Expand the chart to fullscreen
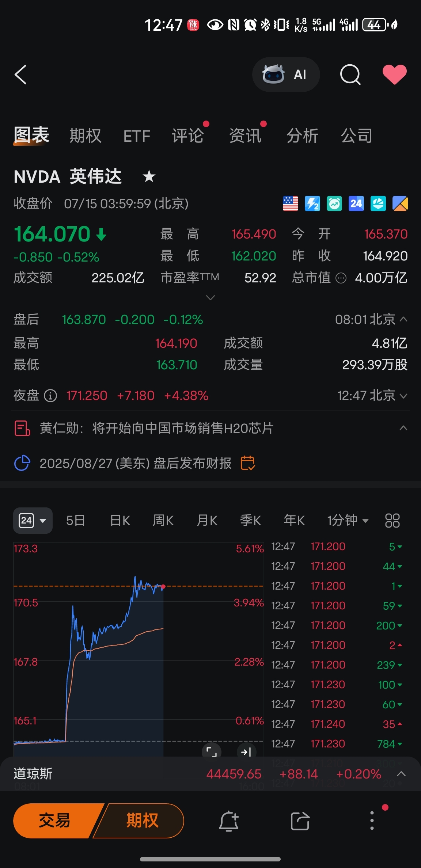 coord(212,751)
